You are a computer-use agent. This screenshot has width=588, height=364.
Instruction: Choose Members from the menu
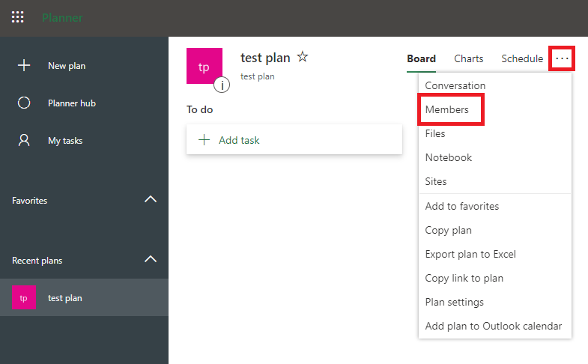495,109
